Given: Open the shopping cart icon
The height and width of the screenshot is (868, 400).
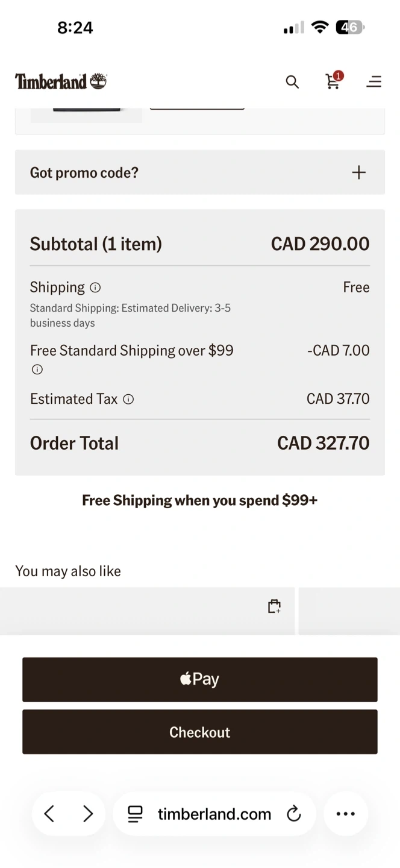Looking at the screenshot, I should [x=333, y=81].
